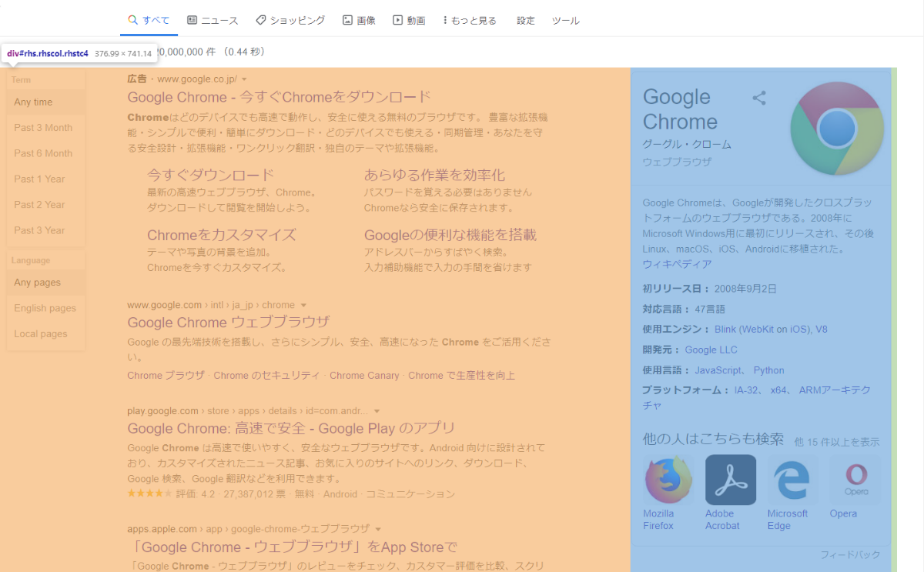The image size is (924, 572).
Task: Filter results to Past 6 Month
Action: point(46,153)
